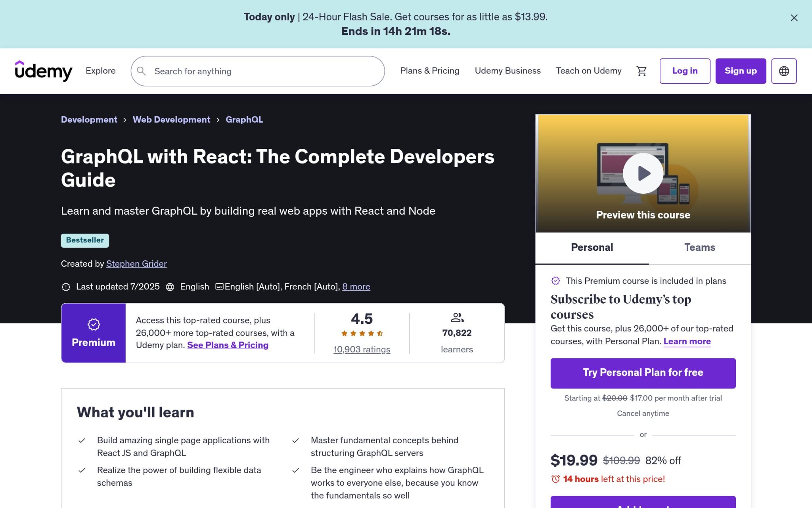812x508 pixels.
Task: Click Preview this course thumbnail
Action: 643,173
